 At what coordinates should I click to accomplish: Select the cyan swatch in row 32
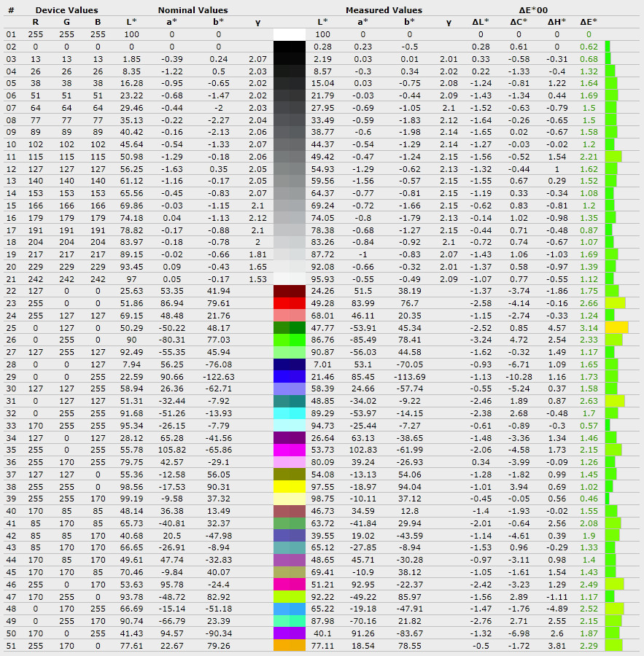tap(290, 413)
